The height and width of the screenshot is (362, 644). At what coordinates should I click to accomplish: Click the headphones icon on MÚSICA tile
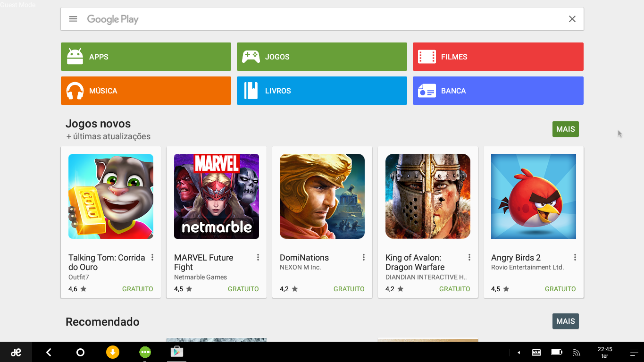point(75,91)
